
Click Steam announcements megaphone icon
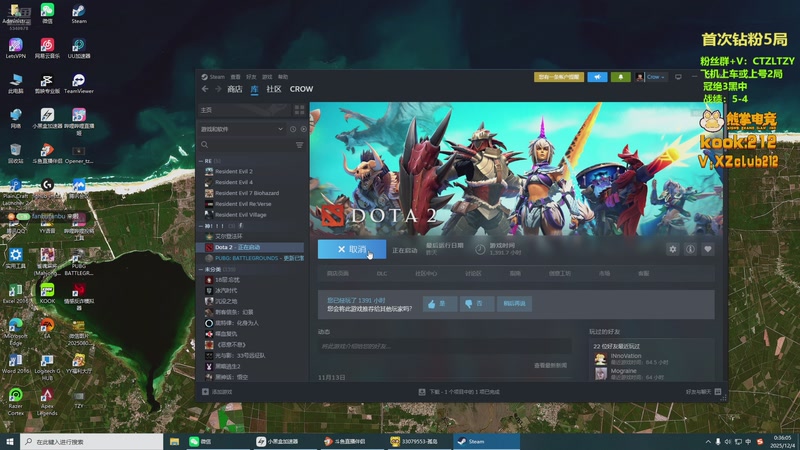[597, 77]
